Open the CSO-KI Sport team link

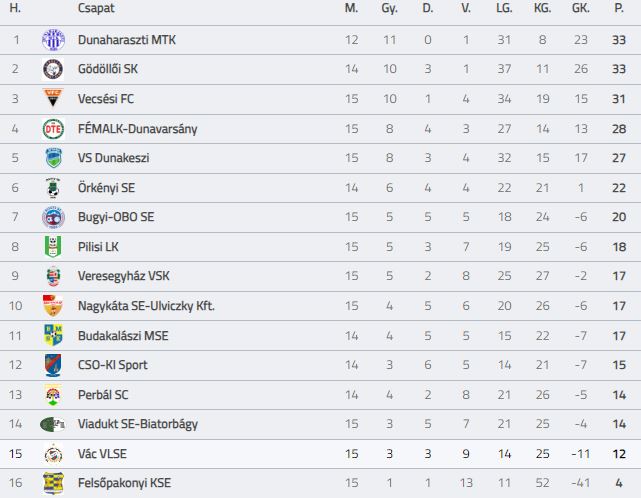point(112,365)
